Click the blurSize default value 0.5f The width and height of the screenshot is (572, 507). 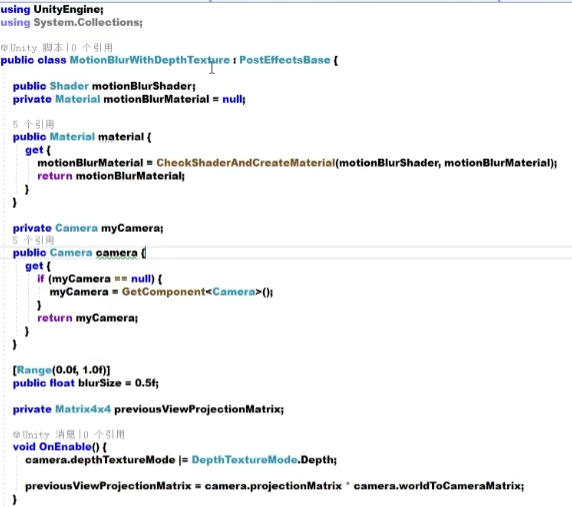click(145, 383)
